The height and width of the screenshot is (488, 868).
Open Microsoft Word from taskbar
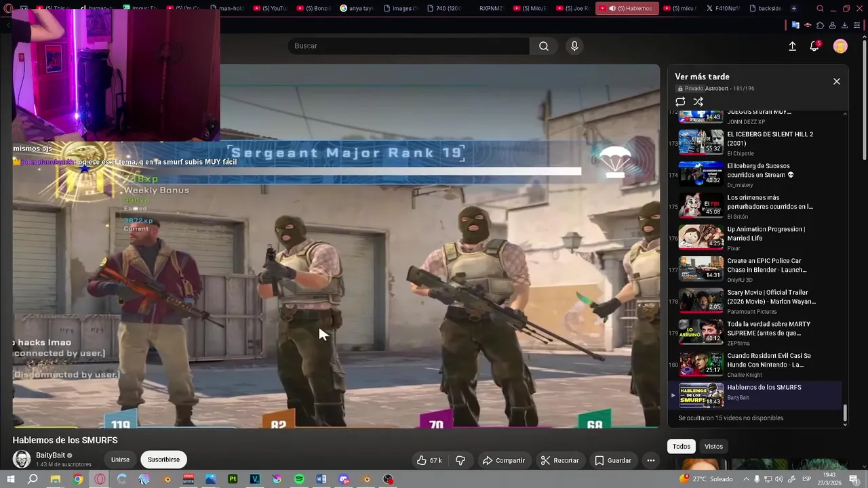321,479
